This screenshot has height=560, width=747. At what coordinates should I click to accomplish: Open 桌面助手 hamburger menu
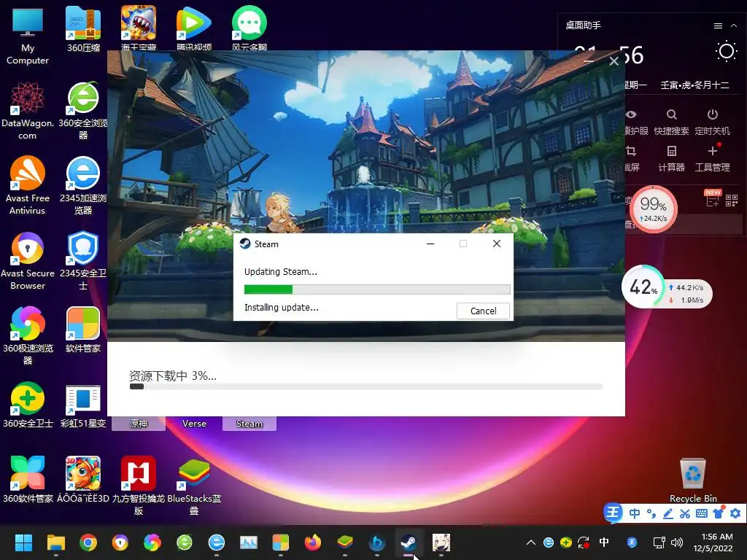(x=718, y=26)
